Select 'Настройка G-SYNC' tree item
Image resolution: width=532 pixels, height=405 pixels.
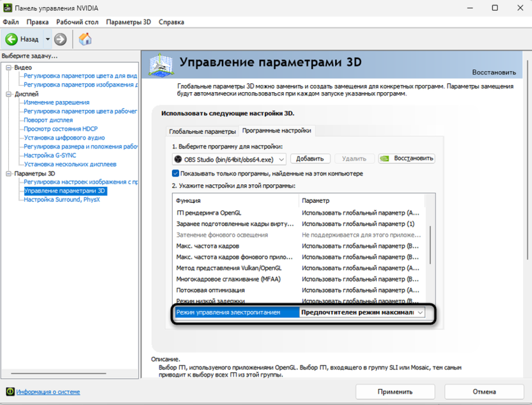50,155
